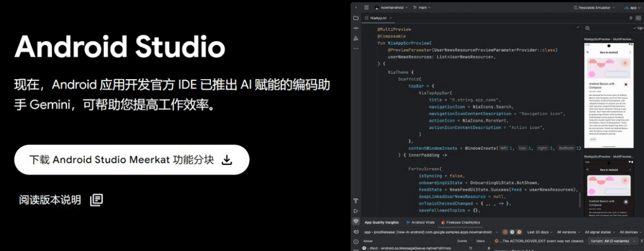
Task: Open the Logcat tool window icon
Action: pos(356,232)
